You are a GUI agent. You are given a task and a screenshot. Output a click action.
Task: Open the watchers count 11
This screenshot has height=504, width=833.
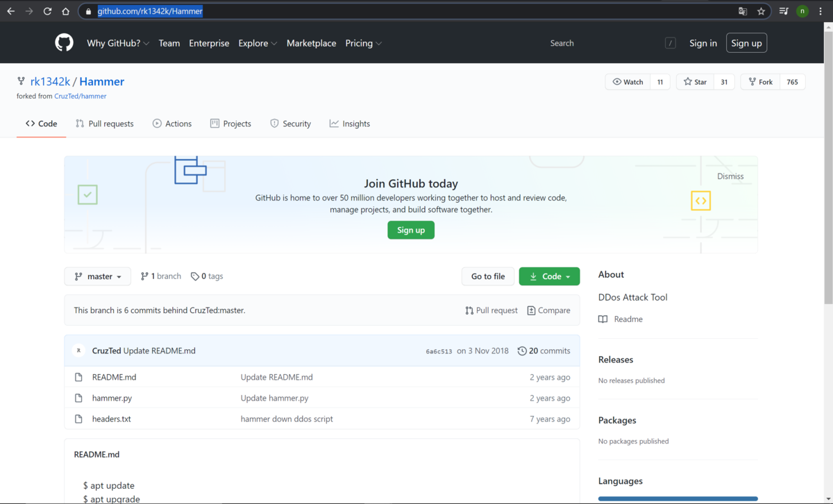[660, 82]
